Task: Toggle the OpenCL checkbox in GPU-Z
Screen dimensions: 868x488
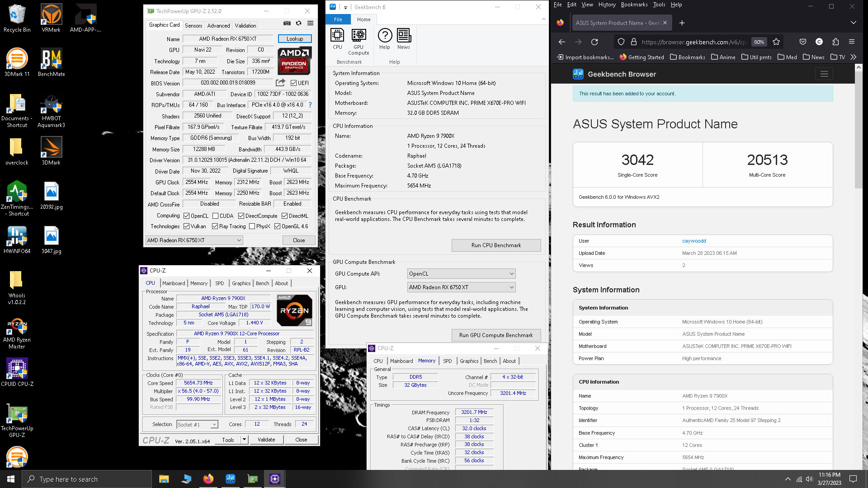Action: (186, 216)
